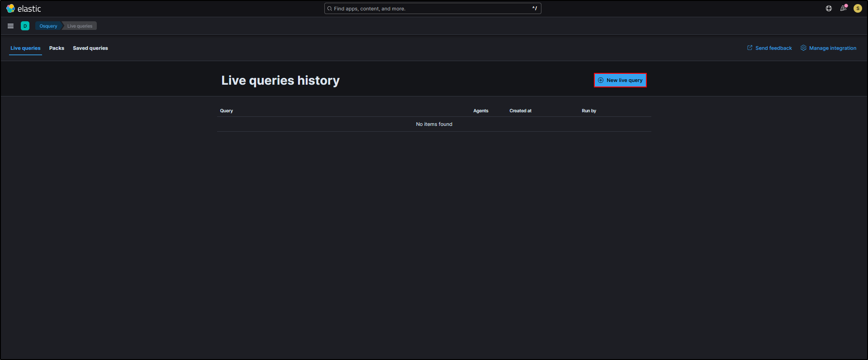This screenshot has width=868, height=360.
Task: Click the Created at column header
Action: tap(520, 111)
